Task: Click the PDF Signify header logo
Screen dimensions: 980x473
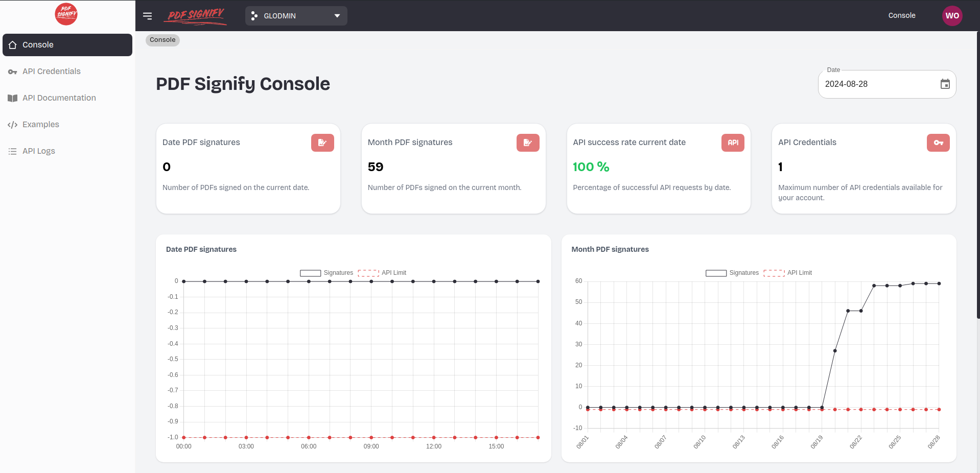Action: (195, 16)
